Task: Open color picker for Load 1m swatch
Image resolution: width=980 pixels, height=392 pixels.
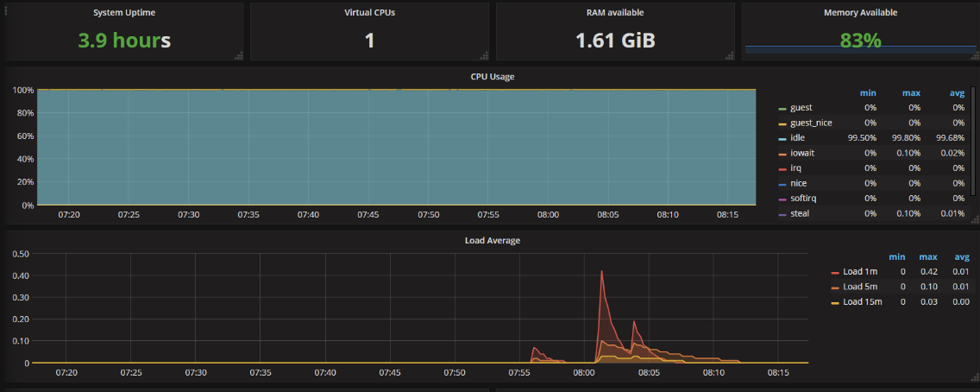Action: point(835,273)
